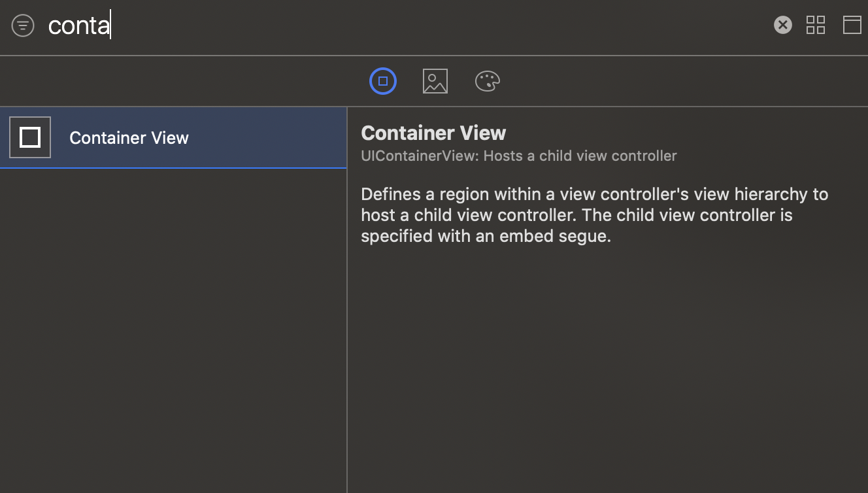Viewport: 868px width, 493px height.
Task: Click the "Container View" label in results list
Action: (129, 138)
